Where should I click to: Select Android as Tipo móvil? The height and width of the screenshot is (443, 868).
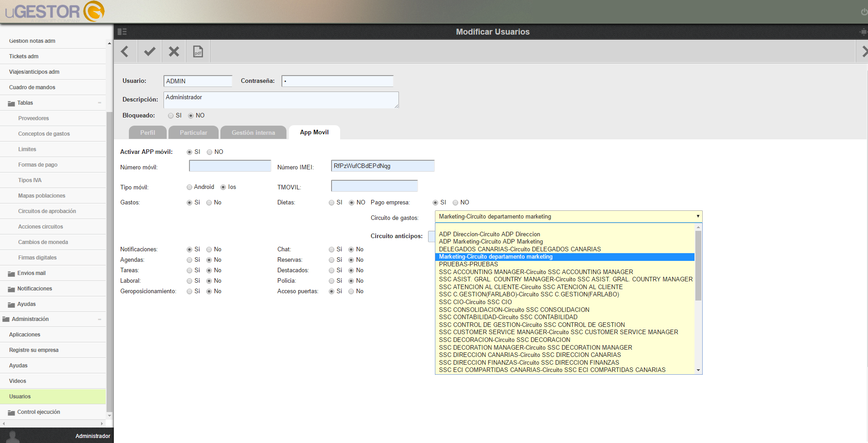pos(189,187)
